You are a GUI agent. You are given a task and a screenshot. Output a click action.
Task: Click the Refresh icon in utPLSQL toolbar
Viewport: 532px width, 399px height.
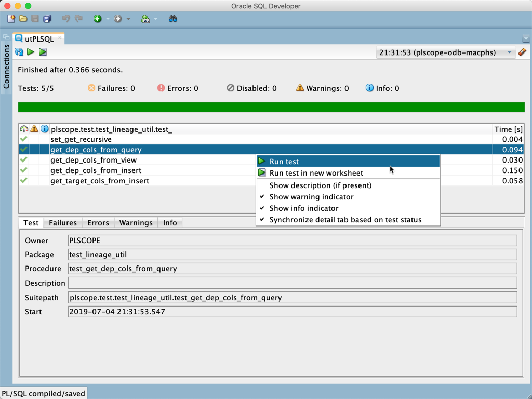pyautogui.click(x=19, y=52)
